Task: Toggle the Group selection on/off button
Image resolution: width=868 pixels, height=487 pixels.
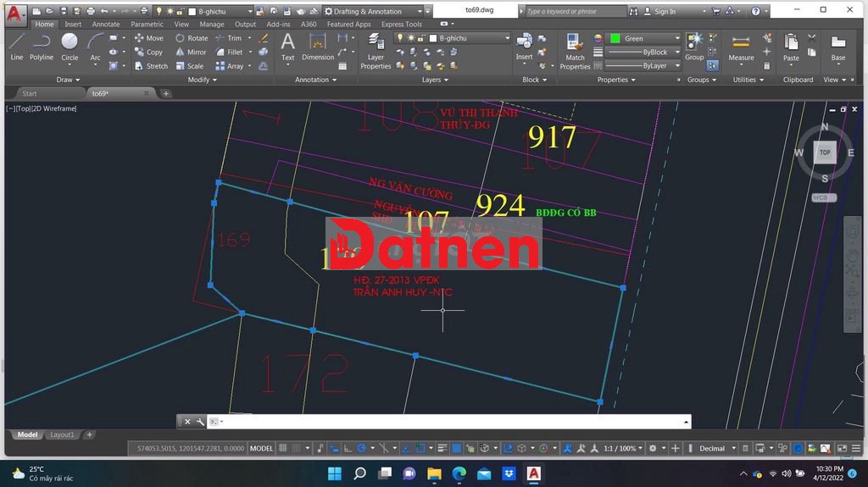Action: [713, 65]
